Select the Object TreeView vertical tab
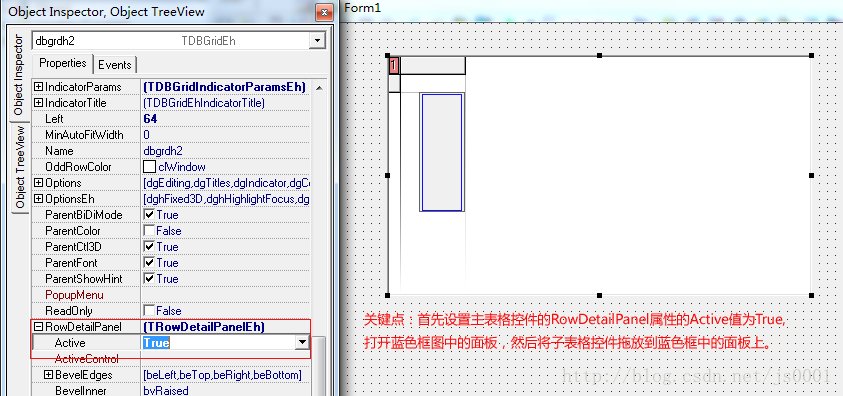This screenshot has width=843, height=396. 20,167
